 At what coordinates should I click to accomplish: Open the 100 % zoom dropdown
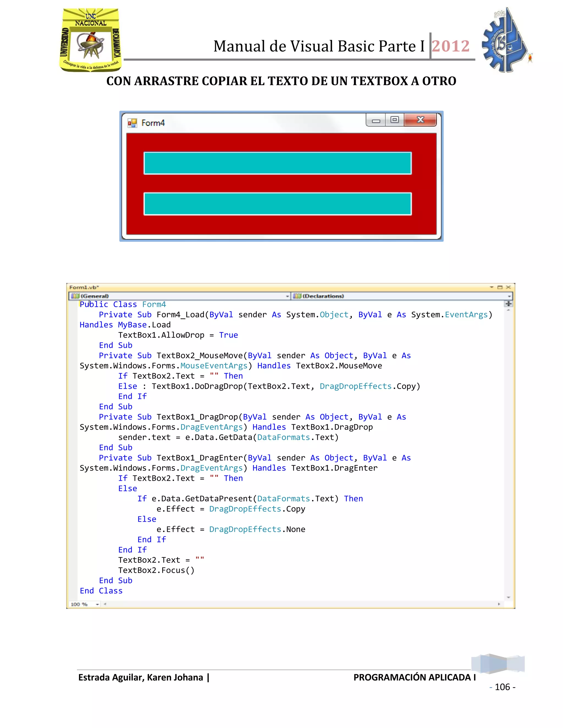pos(97,604)
